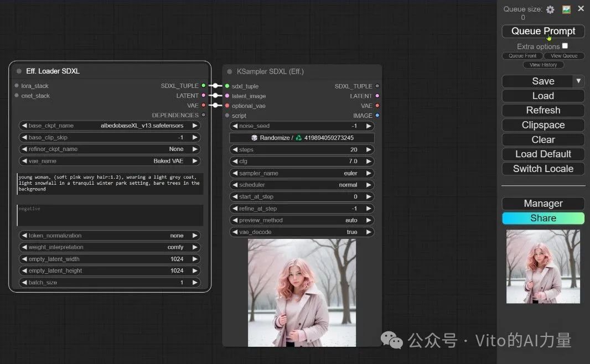Open weight_interpretation comfy dropdown

coord(110,247)
